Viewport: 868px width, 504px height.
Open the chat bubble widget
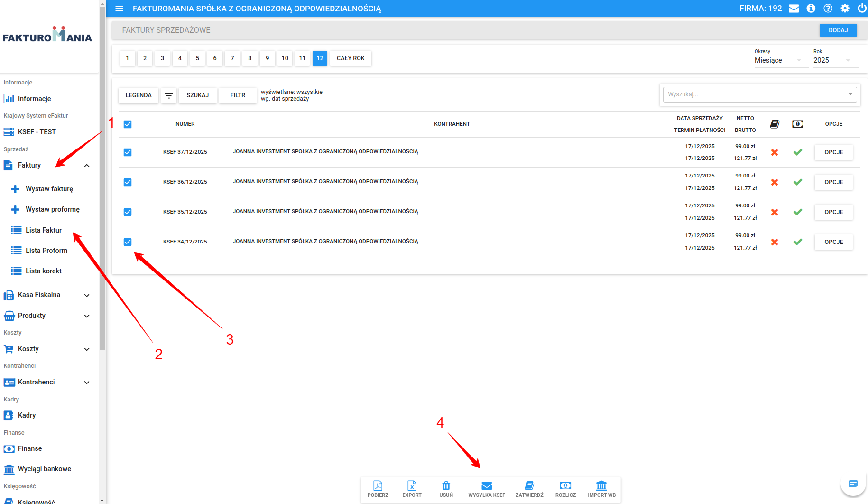point(853,484)
